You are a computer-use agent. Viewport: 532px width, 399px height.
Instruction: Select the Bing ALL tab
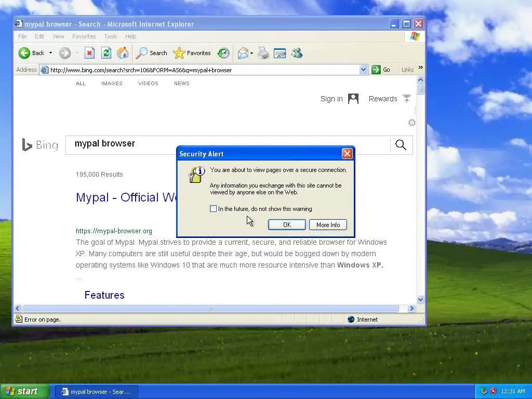(x=81, y=84)
